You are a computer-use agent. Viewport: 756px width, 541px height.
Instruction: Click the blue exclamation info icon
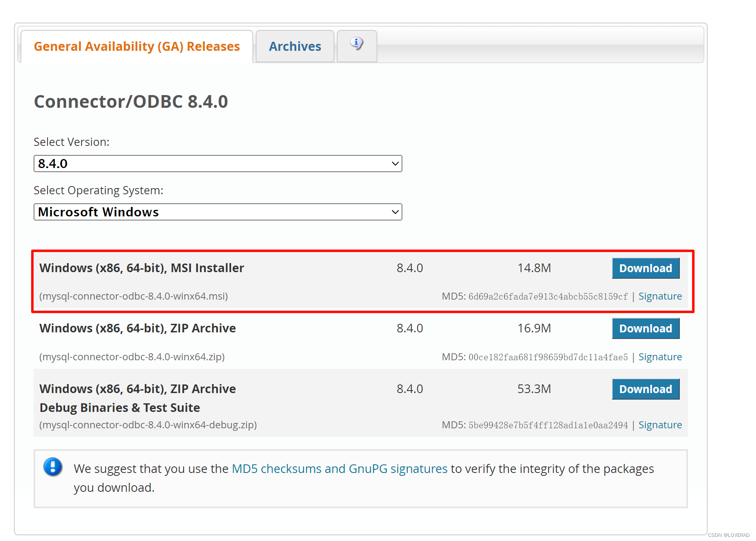coord(52,468)
